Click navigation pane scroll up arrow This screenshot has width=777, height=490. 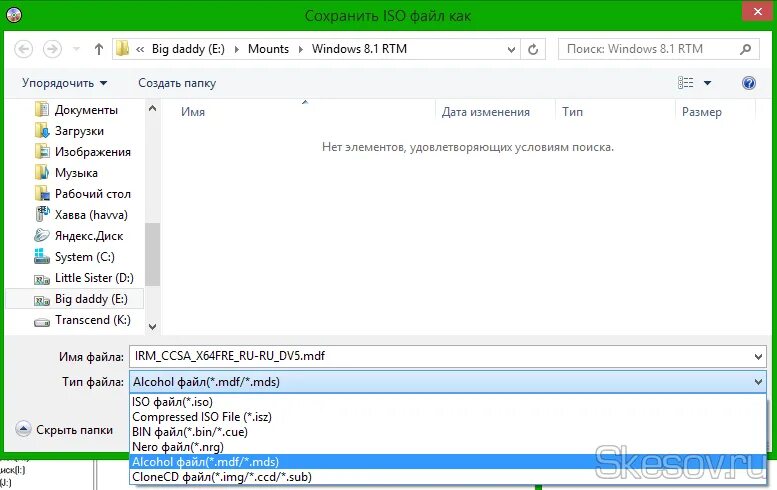click(x=153, y=108)
